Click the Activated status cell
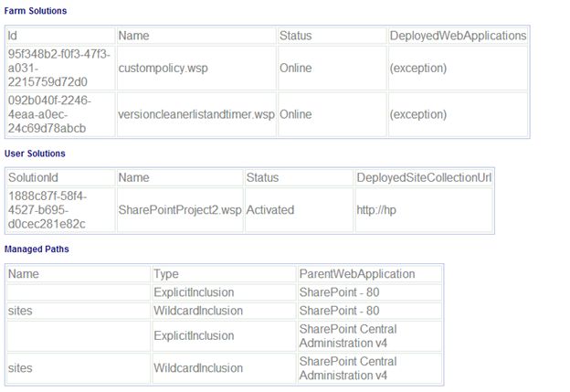Image resolution: width=570 pixels, height=392 pixels. point(270,209)
